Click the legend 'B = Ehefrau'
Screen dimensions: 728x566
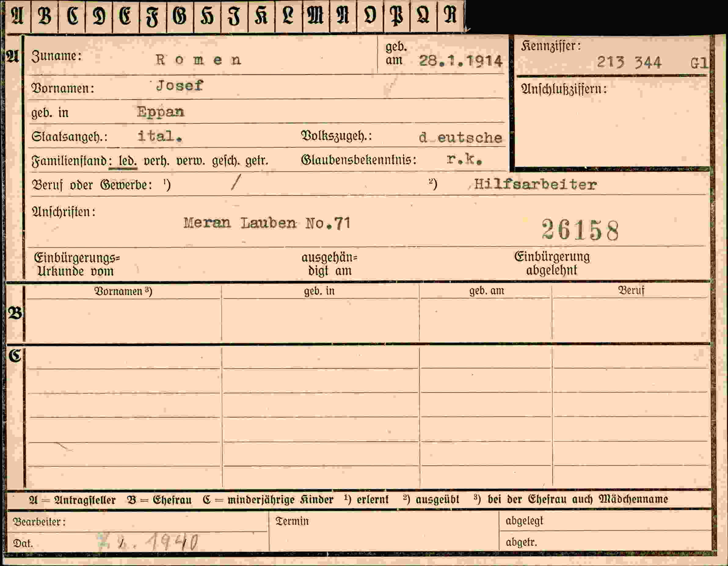(159, 500)
